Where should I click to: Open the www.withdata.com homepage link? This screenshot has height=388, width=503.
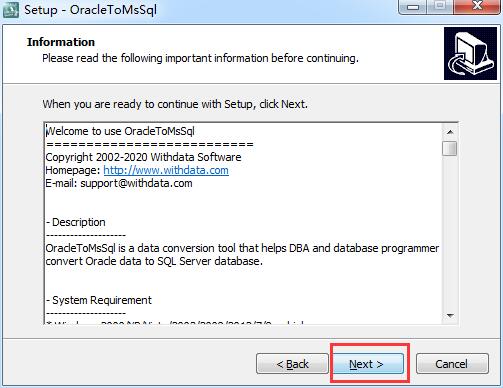coord(166,170)
